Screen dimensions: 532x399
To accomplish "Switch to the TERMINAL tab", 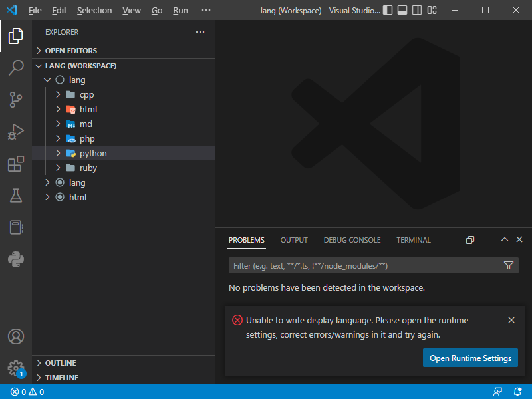I will click(x=414, y=240).
